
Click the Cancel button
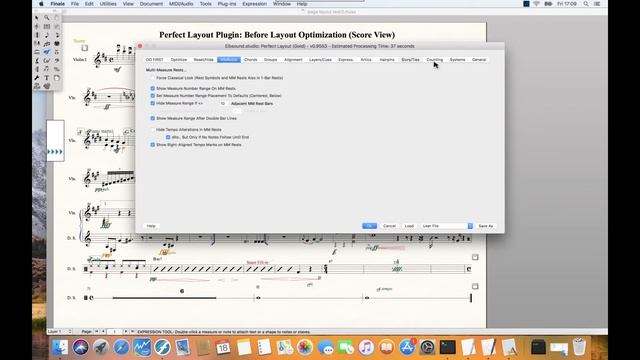pos(389,226)
